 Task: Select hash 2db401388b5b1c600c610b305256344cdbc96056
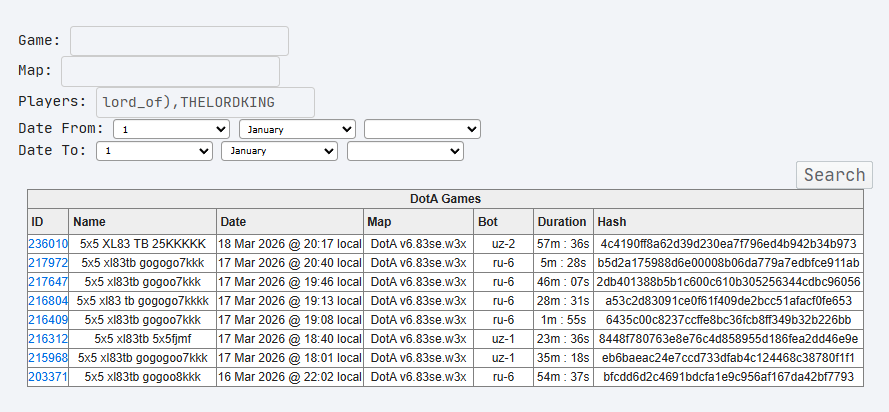point(729,282)
